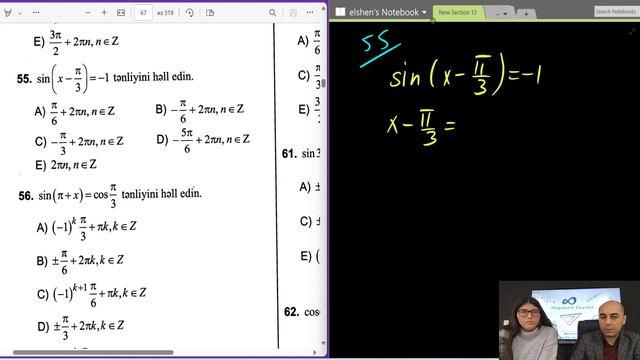Screen dimensions: 640x360
Task: Click the Search Notebooks field
Action: tap(616, 11)
